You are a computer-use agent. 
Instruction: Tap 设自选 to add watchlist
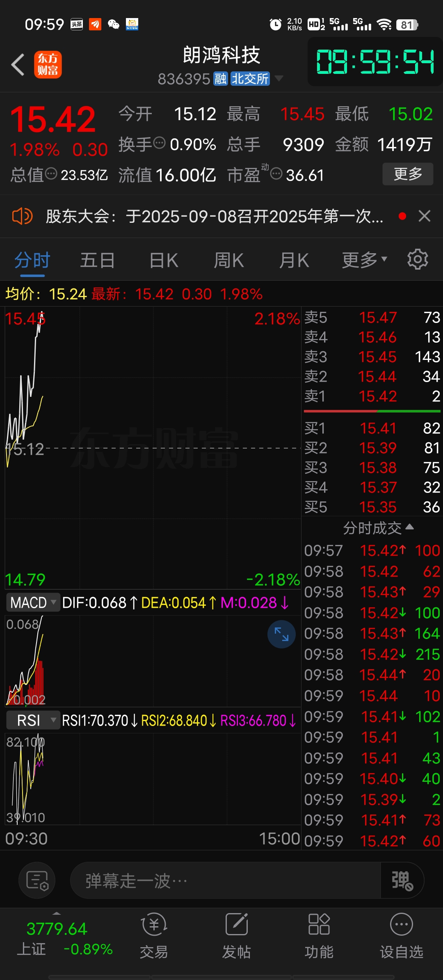click(402, 936)
